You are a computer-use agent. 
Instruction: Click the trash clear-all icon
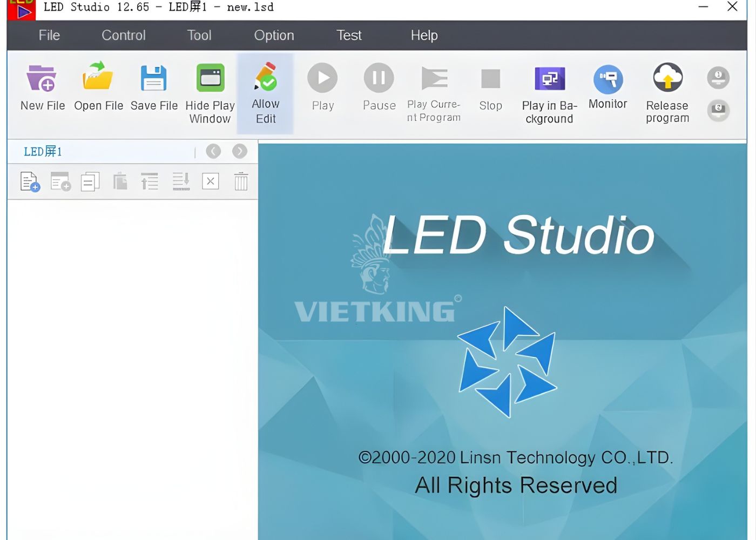pos(240,181)
